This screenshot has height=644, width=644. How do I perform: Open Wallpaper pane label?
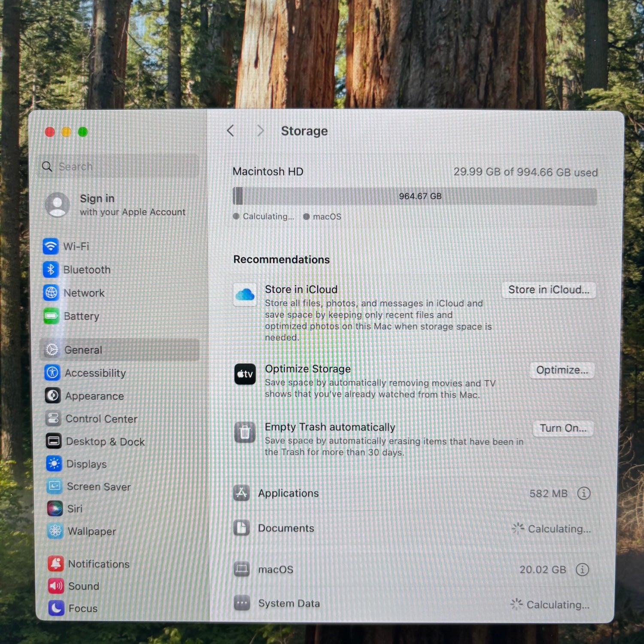tap(92, 531)
